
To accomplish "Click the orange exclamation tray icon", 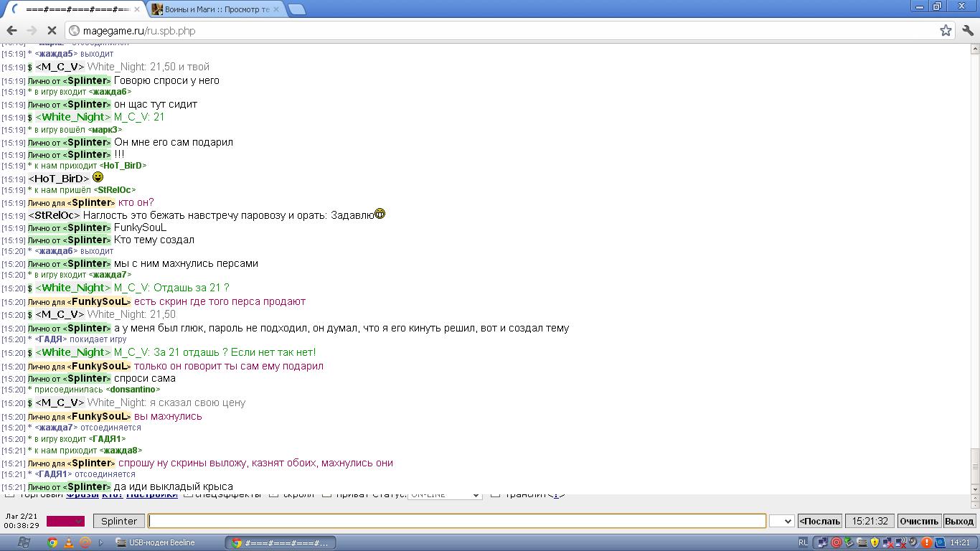I will pyautogui.click(x=926, y=543).
